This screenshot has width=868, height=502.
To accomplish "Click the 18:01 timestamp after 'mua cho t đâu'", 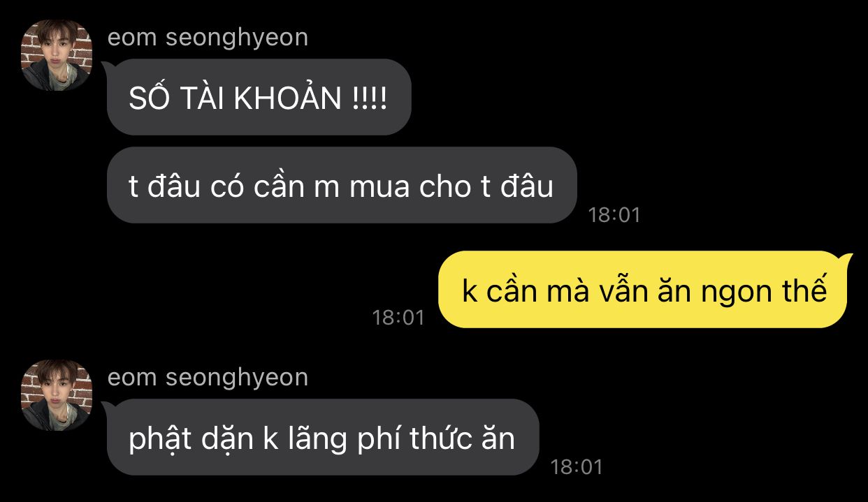I will click(x=614, y=214).
